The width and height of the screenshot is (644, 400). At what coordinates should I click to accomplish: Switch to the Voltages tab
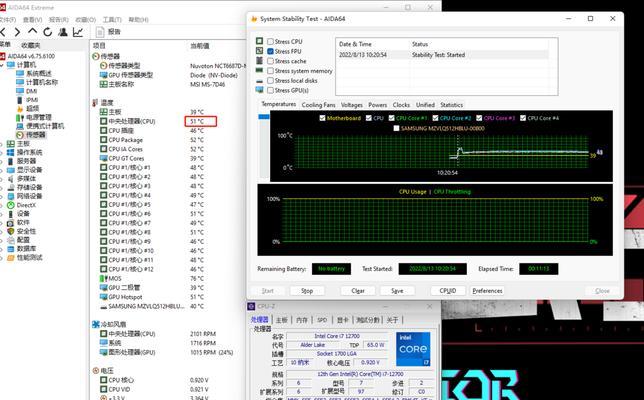coord(352,105)
